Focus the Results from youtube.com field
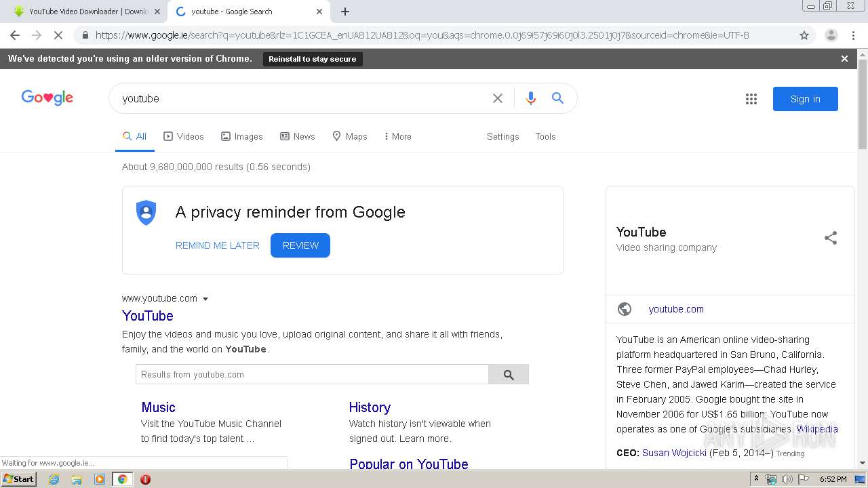Image resolution: width=868 pixels, height=488 pixels. click(312, 374)
